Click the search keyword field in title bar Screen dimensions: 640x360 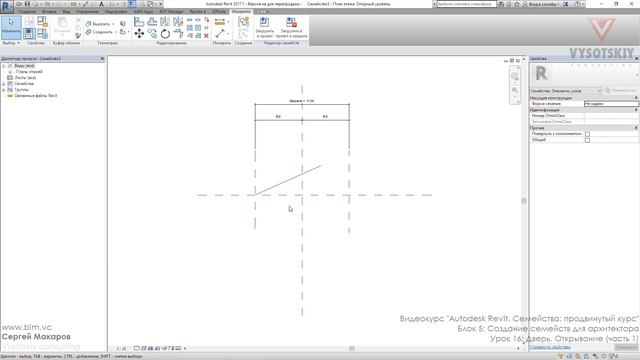466,4
